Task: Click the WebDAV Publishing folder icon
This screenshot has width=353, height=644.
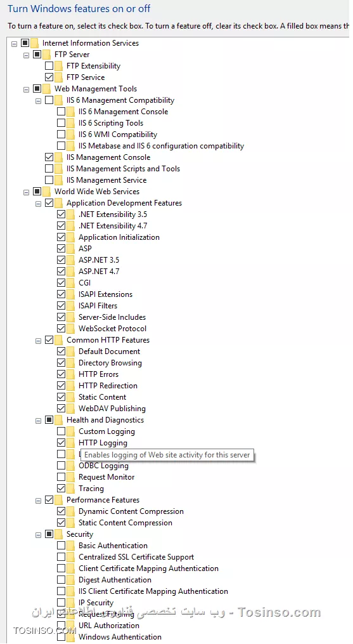Action: point(71,409)
